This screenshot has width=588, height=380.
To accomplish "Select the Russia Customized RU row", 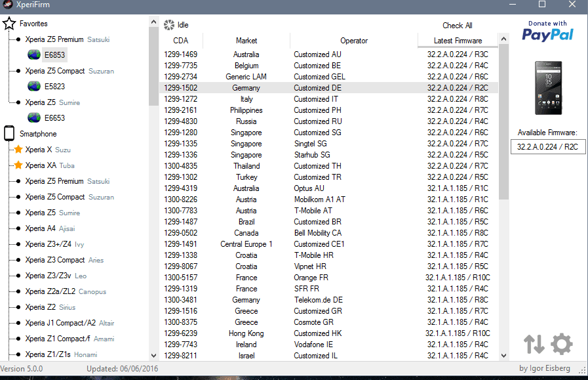I will click(329, 121).
